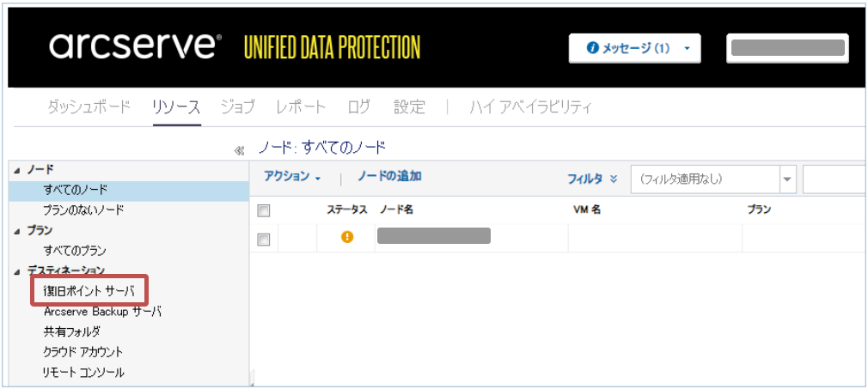This screenshot has width=868, height=389.
Task: Open the ジョブ tab
Action: (x=237, y=107)
